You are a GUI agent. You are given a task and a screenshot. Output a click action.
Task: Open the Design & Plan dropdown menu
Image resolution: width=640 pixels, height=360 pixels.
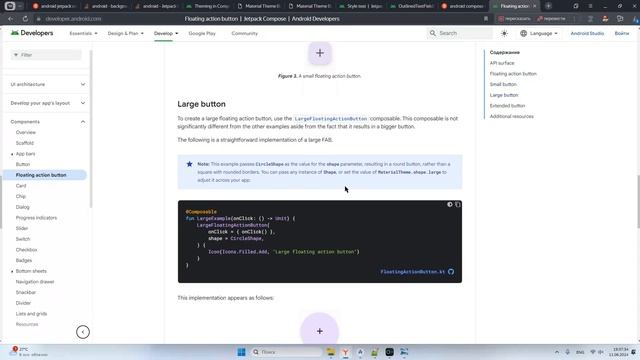[x=126, y=33]
